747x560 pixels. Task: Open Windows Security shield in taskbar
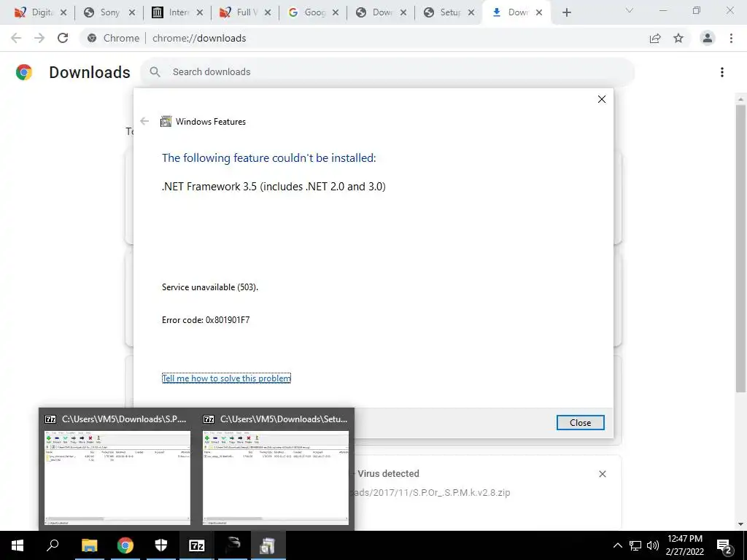(x=161, y=545)
